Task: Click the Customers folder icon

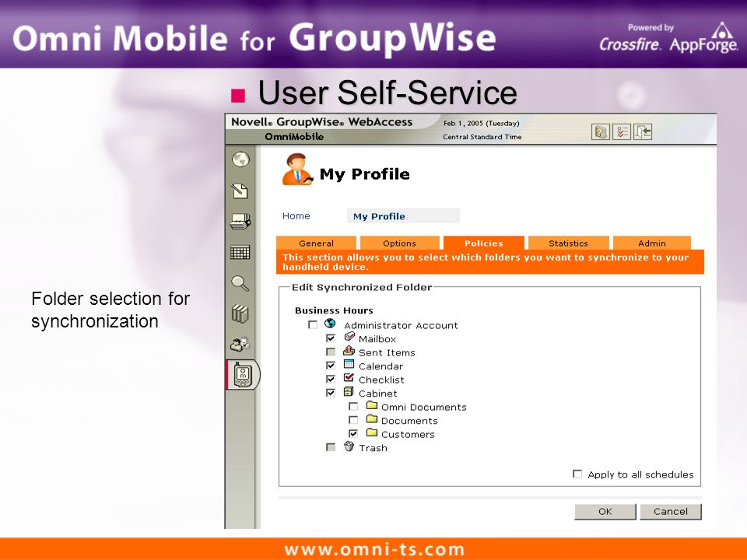Action: [x=372, y=432]
